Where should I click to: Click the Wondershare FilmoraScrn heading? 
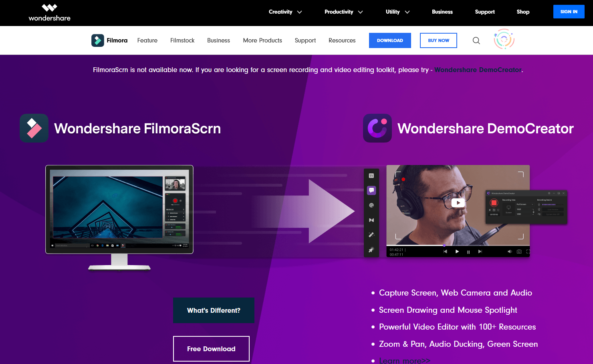137,129
